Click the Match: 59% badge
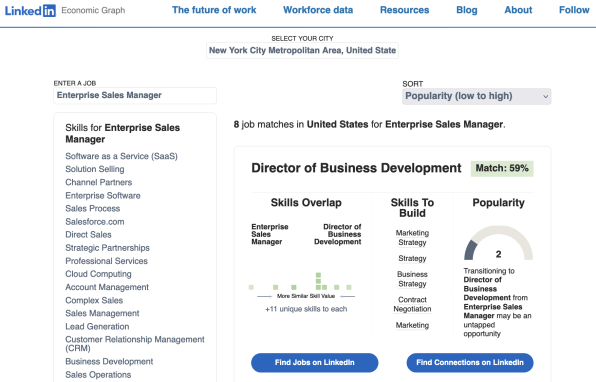Screen dimensions: 596x382 [x=502, y=168]
